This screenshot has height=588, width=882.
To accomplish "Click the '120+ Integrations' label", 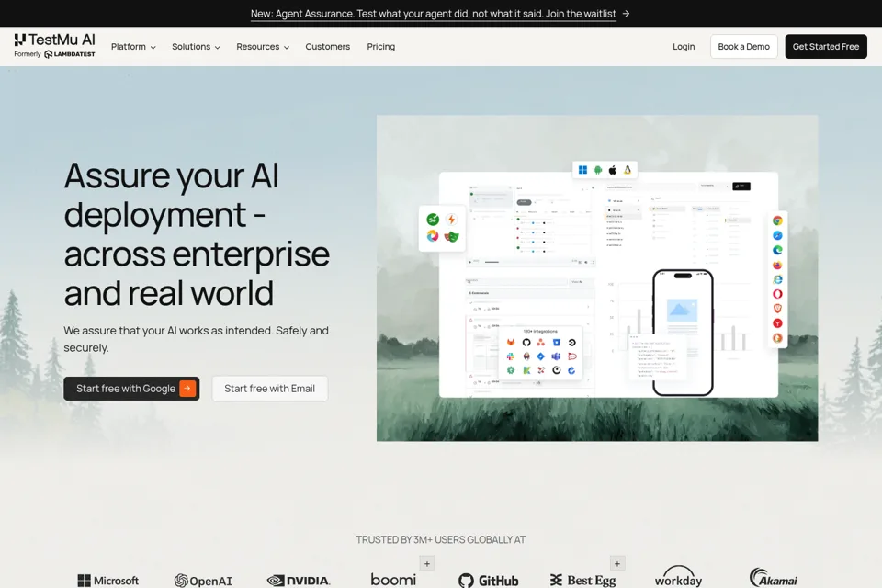I will pyautogui.click(x=540, y=332).
